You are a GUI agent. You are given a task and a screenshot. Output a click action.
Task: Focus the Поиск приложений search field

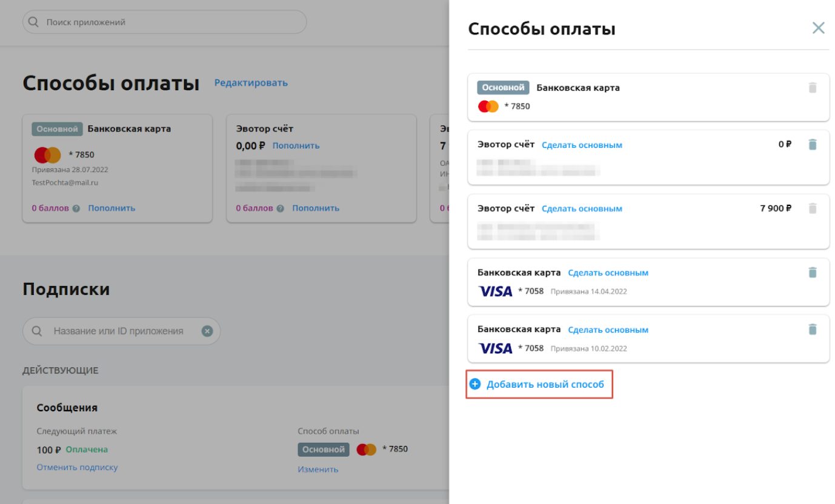point(164,22)
